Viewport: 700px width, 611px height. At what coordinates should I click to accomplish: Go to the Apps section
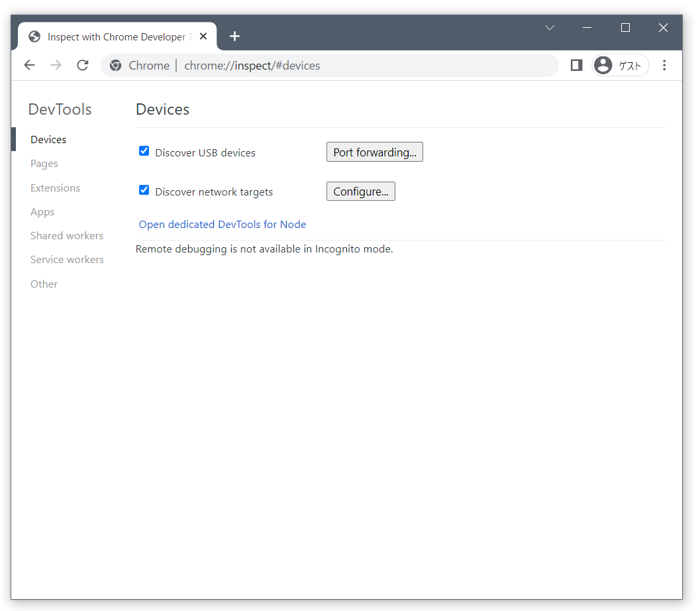tap(42, 211)
